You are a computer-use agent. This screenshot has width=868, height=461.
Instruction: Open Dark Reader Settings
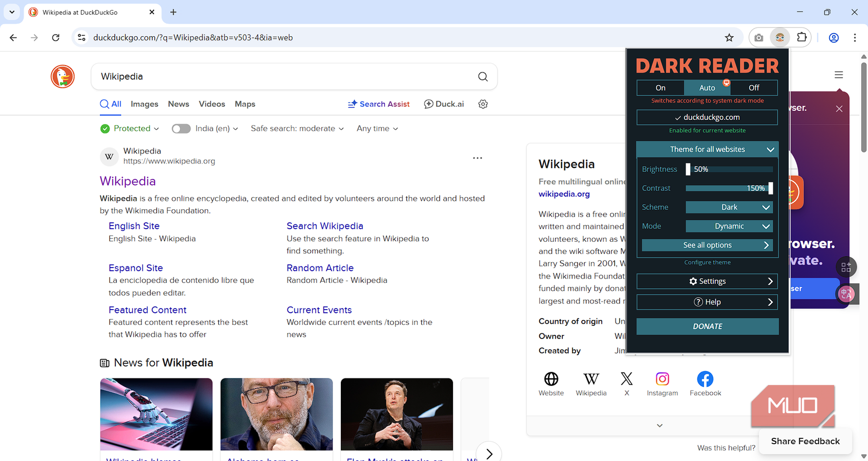pos(707,281)
